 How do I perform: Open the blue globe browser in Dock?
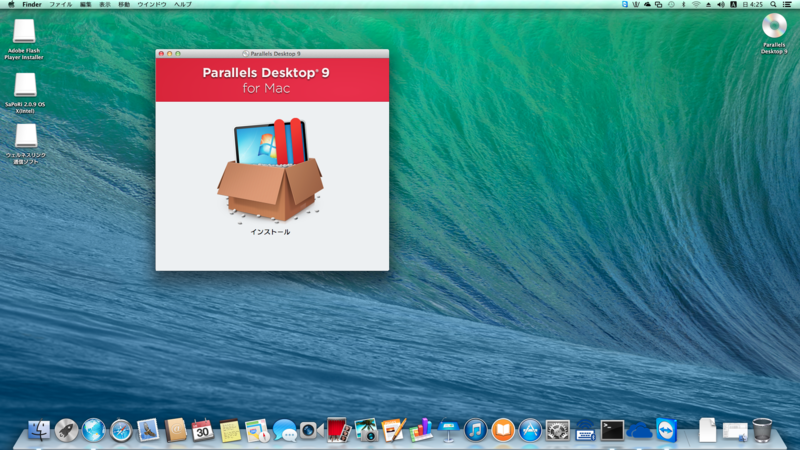[x=93, y=431]
